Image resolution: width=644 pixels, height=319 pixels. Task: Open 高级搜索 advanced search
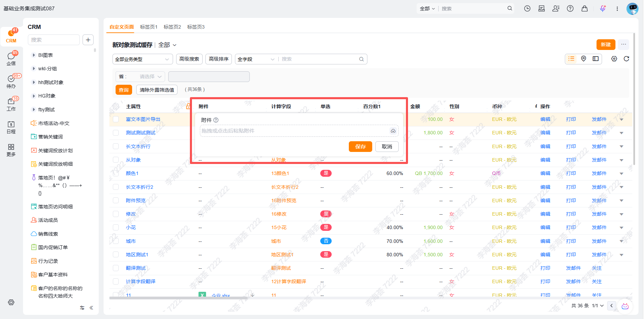189,59
